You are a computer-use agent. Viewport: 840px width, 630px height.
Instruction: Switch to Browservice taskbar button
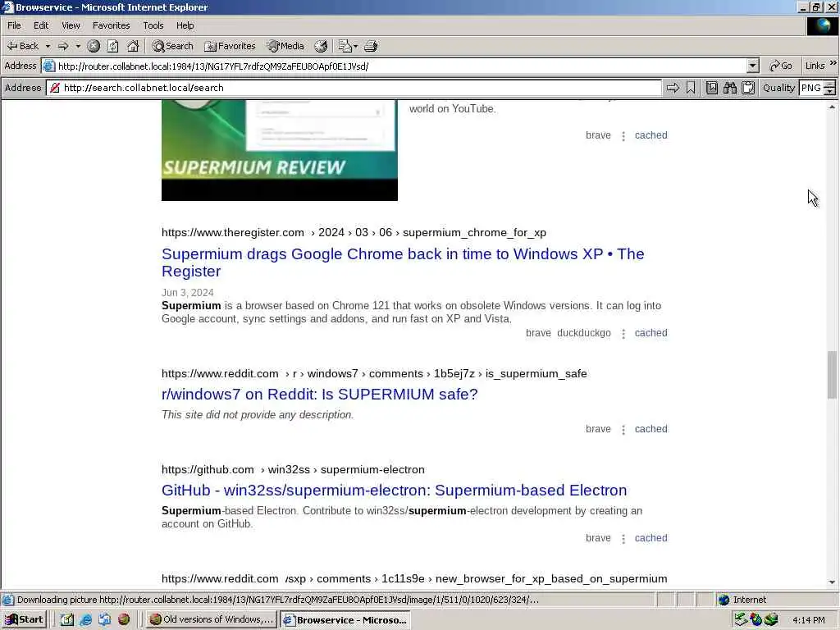pos(345,620)
